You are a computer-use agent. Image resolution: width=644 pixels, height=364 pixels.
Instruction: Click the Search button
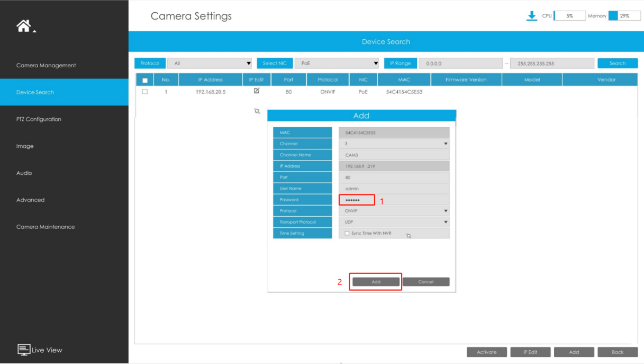click(x=618, y=64)
